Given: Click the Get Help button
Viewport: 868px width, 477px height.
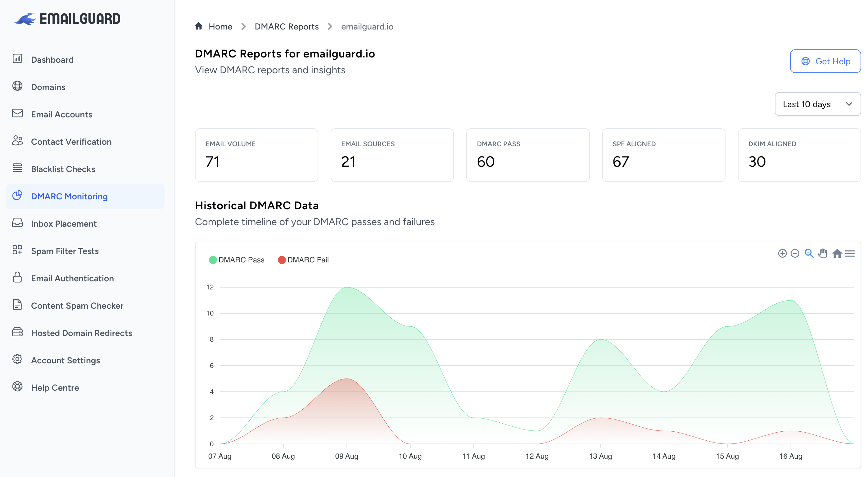Looking at the screenshot, I should tap(825, 61).
